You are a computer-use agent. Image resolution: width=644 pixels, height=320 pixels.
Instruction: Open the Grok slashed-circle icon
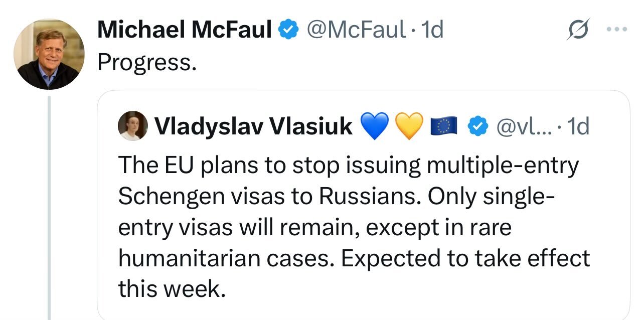point(578,32)
